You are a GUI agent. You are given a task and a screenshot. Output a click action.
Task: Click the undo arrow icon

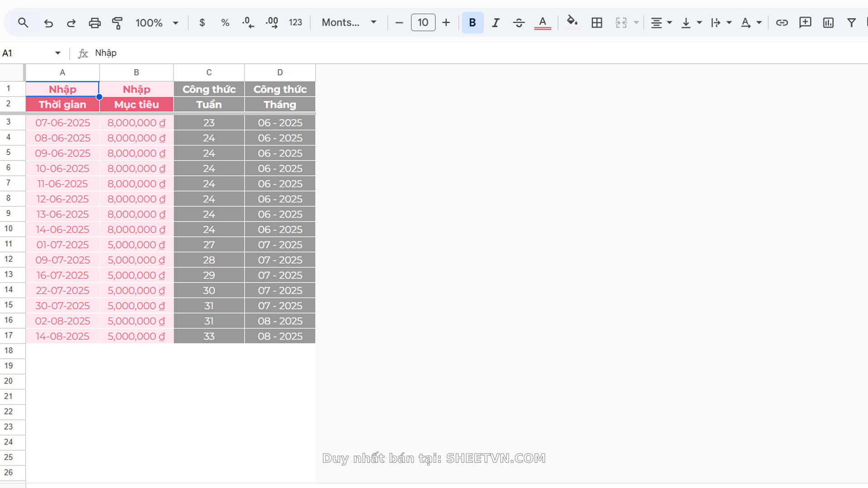click(x=48, y=23)
